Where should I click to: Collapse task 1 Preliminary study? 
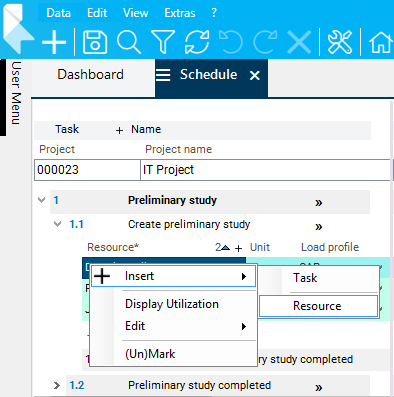[42, 200]
